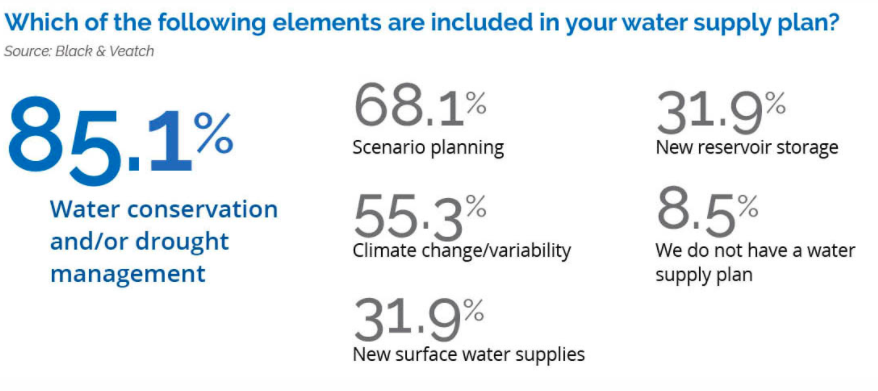
Task: Click the Climate change/variability label
Action: (462, 250)
